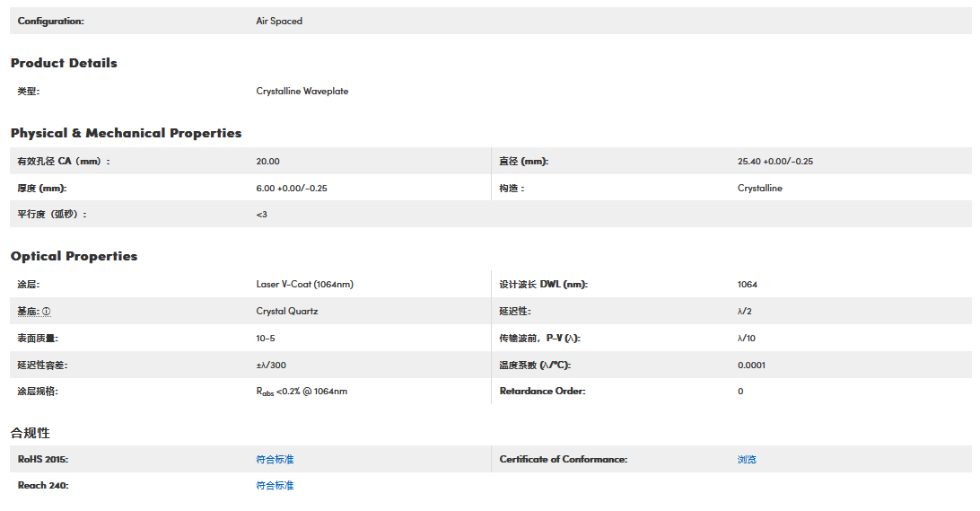Click the Laser V-Coat (1064nm) coating value
Screen dimensions: 980x511
[x=304, y=285]
